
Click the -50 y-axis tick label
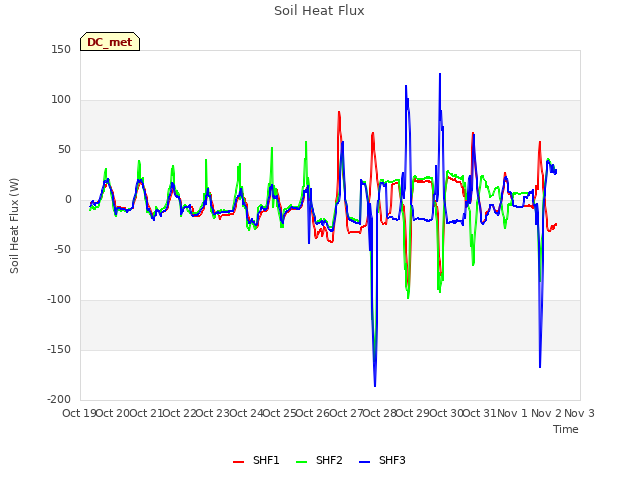62,249
